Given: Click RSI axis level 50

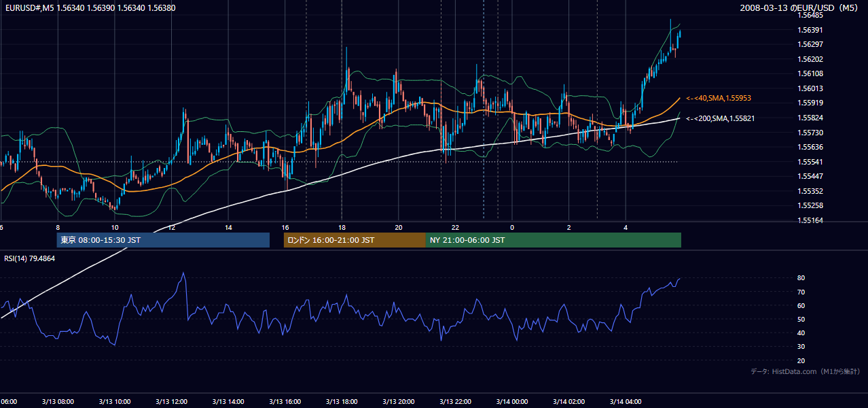Looking at the screenshot, I should tap(801, 319).
